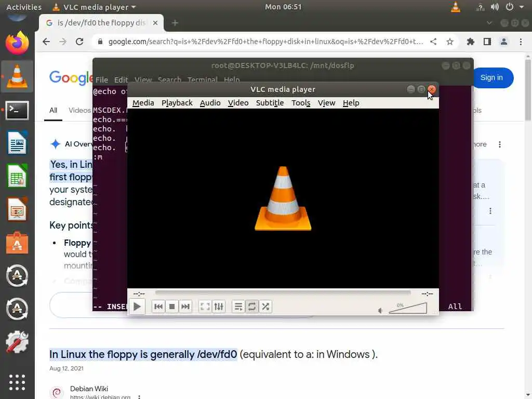The width and height of the screenshot is (532, 399).
Task: Toggle VLC fullscreen video icon
Action: [205, 307]
